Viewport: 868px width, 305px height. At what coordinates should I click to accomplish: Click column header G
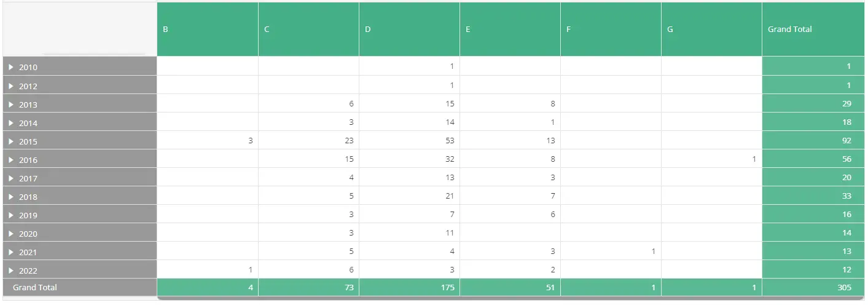pyautogui.click(x=711, y=29)
